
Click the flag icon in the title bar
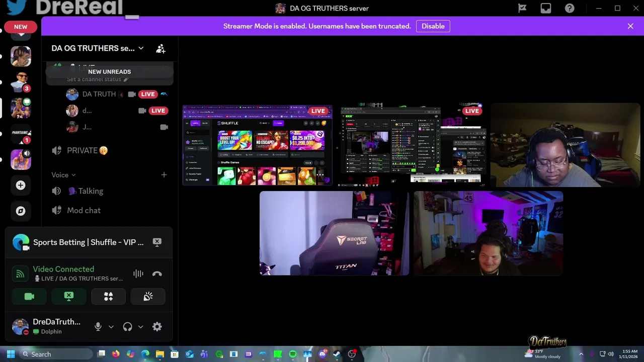pyautogui.click(x=522, y=8)
